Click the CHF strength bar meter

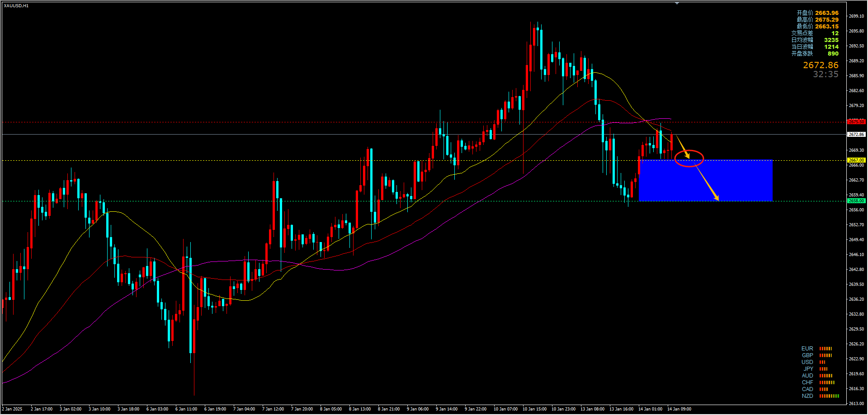point(827,382)
